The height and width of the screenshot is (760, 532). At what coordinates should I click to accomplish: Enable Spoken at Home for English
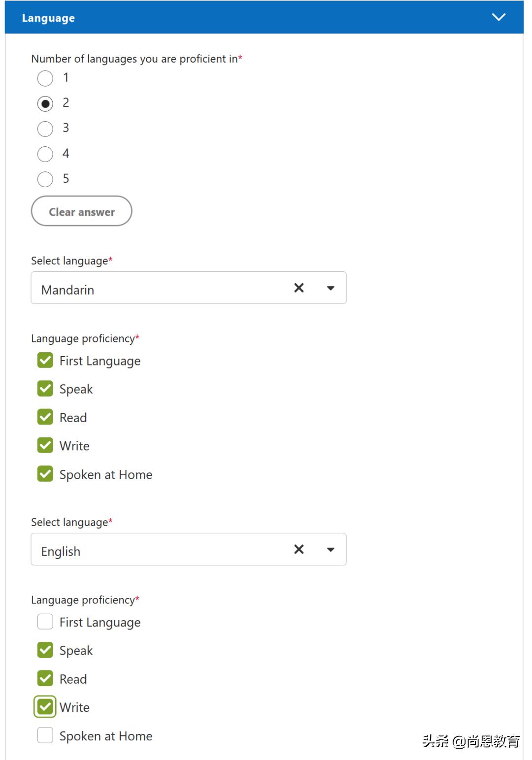(x=45, y=735)
